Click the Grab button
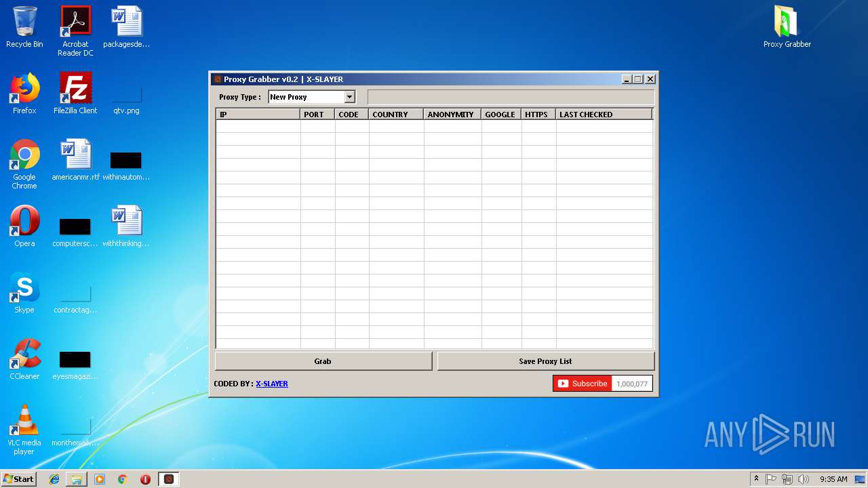 [x=323, y=361]
